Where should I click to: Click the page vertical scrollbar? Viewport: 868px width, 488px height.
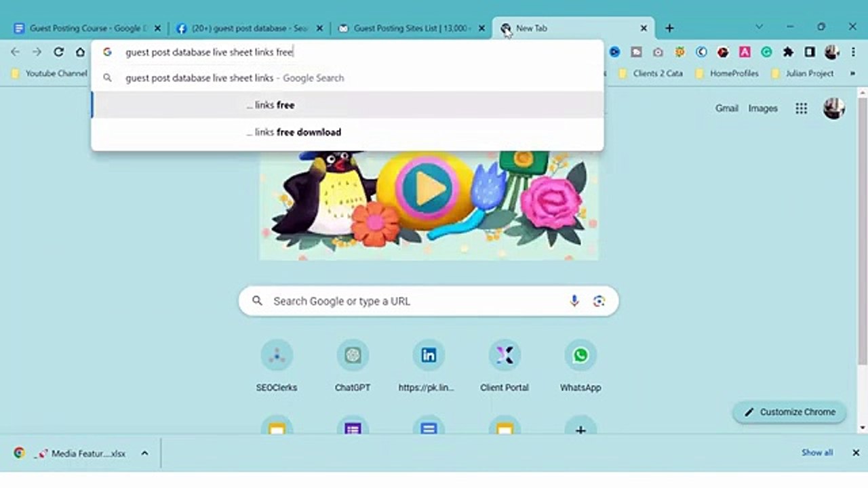click(863, 230)
